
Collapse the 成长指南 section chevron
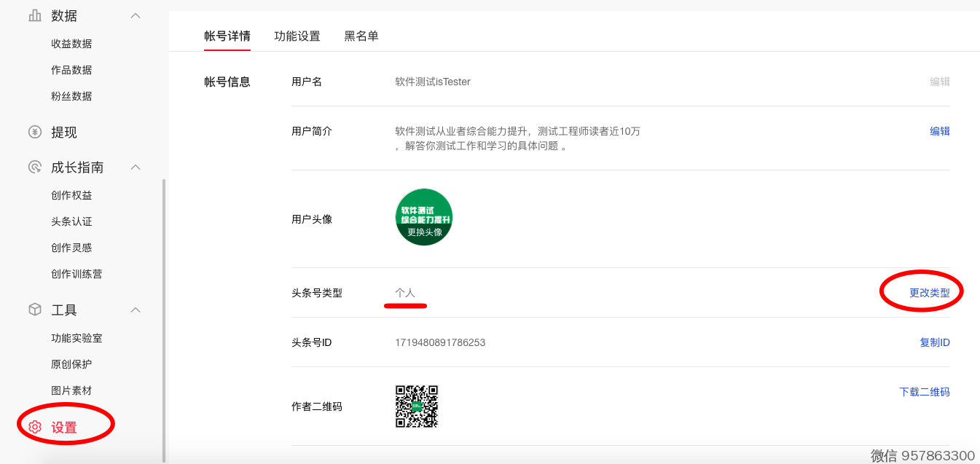coord(136,168)
